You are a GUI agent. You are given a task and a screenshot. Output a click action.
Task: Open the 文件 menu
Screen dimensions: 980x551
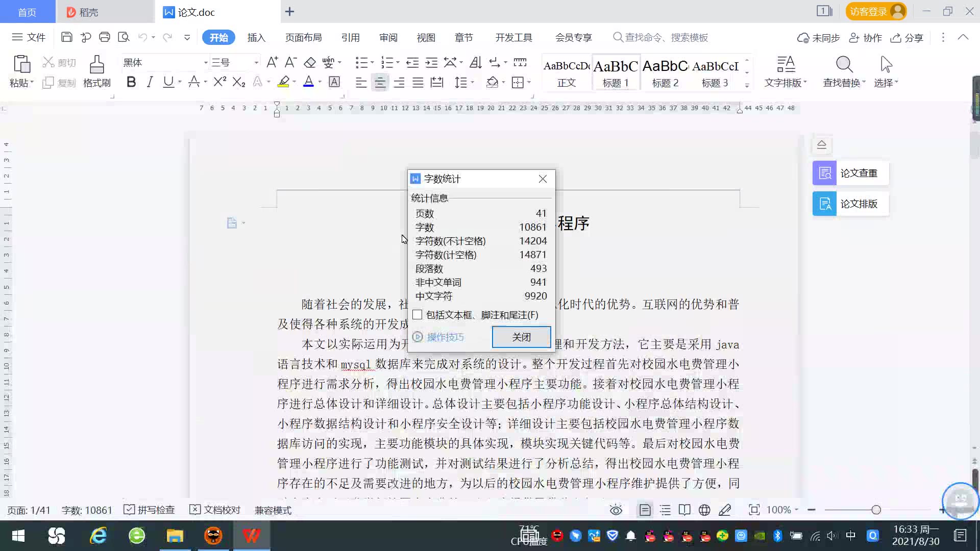point(29,37)
